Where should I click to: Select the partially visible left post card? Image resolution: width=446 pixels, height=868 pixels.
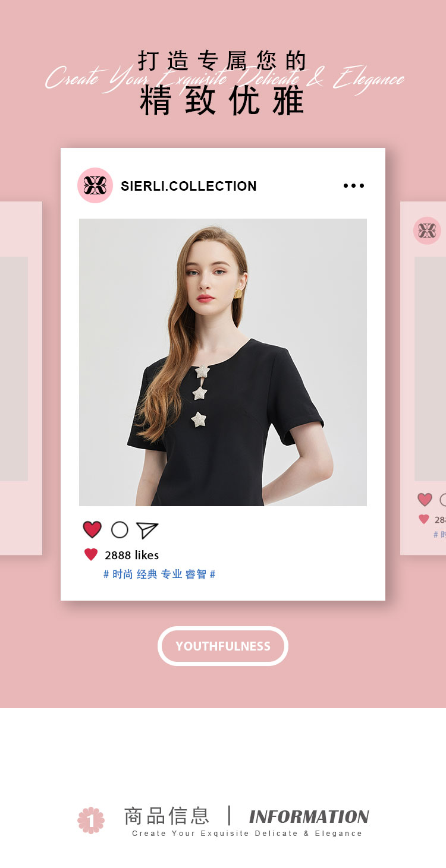point(21,378)
